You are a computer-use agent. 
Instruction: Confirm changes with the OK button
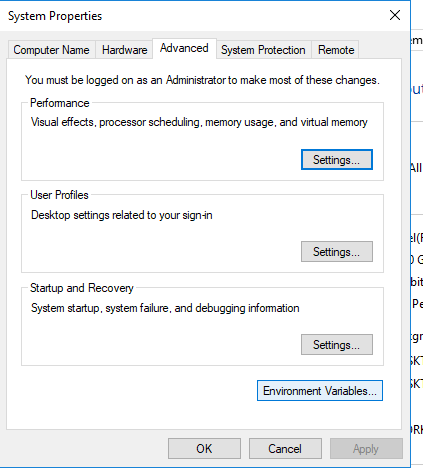204,449
